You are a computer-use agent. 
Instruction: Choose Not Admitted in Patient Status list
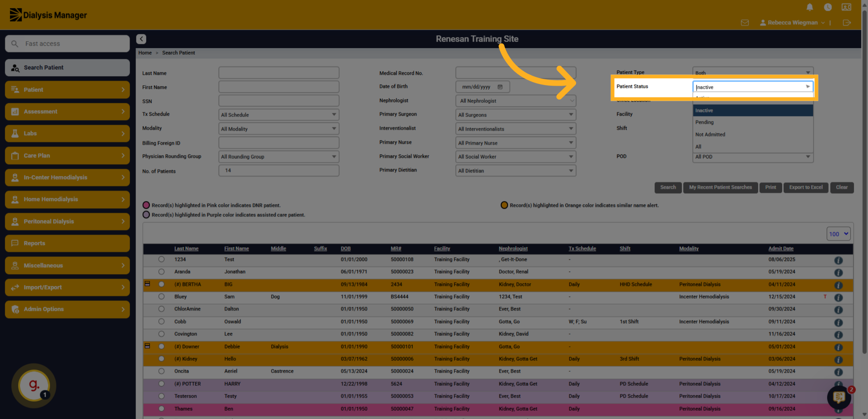pyautogui.click(x=753, y=134)
